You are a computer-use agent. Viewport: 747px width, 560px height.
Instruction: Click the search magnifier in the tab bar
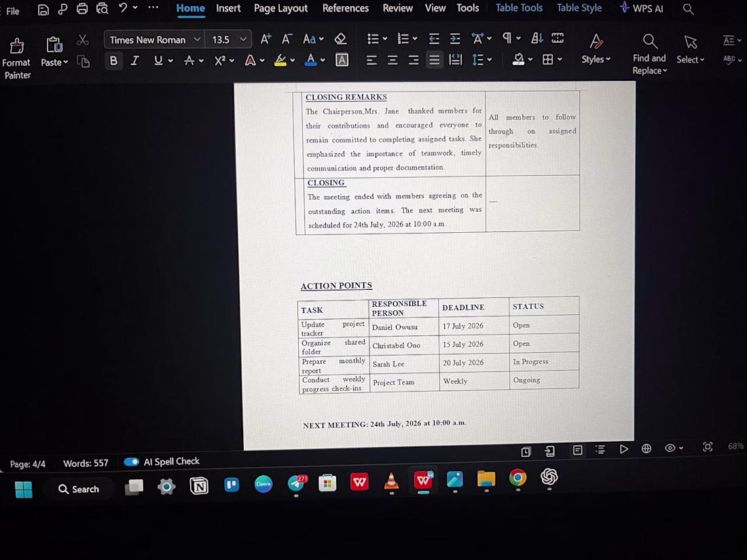click(688, 9)
